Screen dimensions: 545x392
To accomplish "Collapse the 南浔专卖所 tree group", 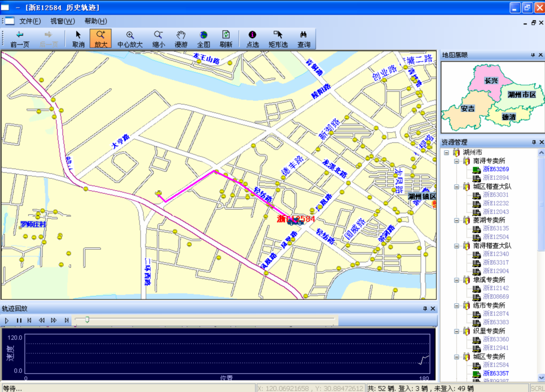I will click(x=456, y=161).
